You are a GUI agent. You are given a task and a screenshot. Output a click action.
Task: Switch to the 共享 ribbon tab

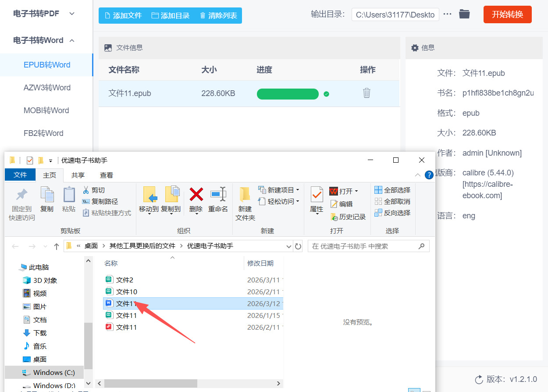point(78,175)
